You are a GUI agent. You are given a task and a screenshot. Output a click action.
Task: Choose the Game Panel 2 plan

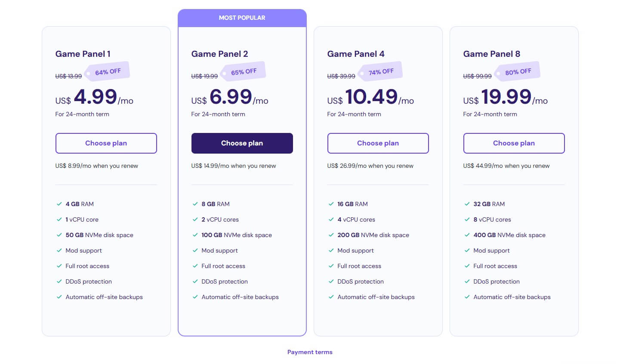[x=242, y=143]
